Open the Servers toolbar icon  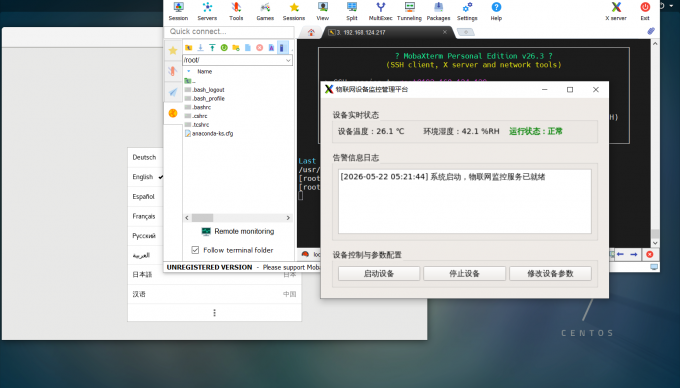207,11
